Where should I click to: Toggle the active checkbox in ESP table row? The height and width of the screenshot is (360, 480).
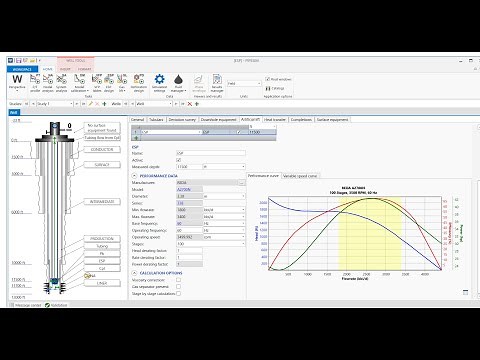coord(239,132)
